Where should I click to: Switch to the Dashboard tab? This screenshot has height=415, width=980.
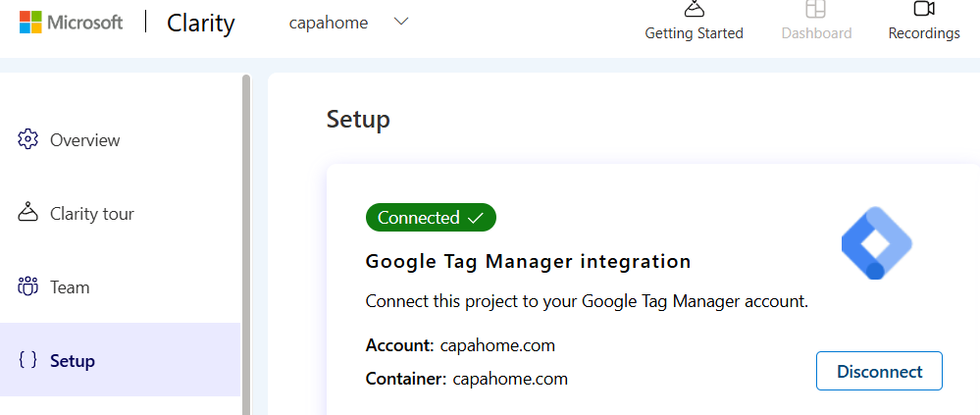(816, 21)
